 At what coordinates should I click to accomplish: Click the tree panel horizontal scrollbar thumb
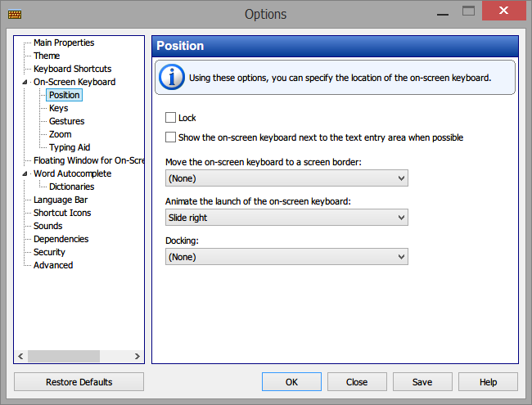coord(64,356)
